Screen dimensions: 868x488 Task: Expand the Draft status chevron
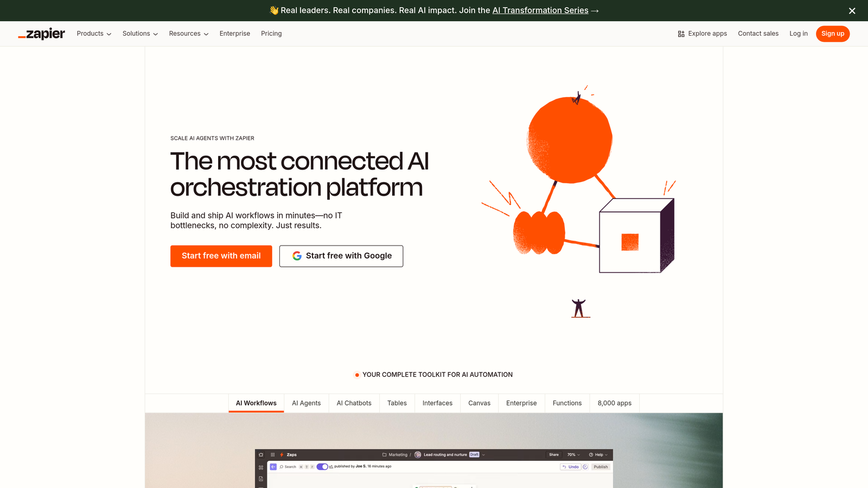(x=483, y=454)
